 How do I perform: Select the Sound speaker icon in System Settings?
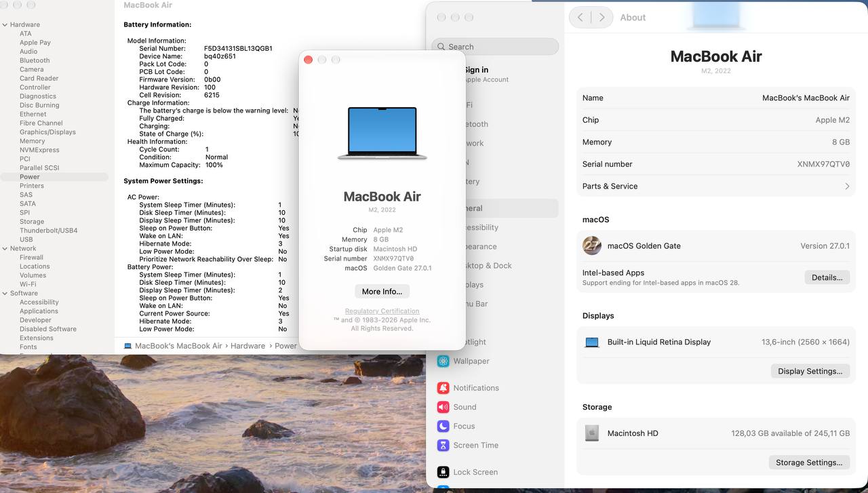click(x=443, y=407)
